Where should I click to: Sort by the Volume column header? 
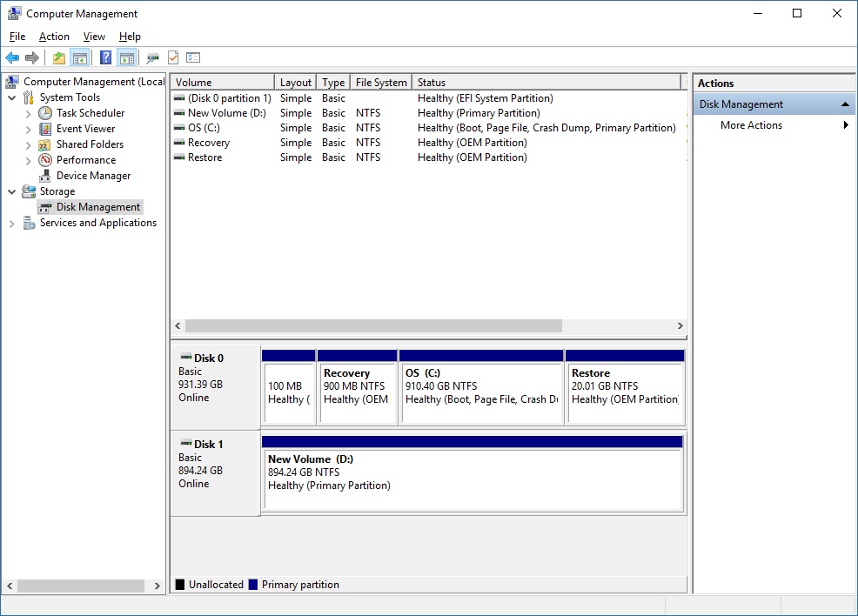click(222, 82)
